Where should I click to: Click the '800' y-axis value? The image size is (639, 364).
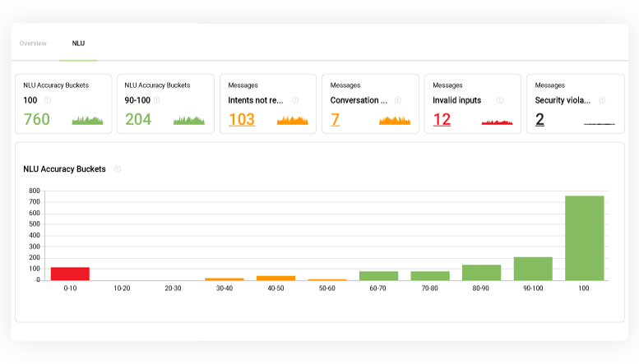coord(35,191)
